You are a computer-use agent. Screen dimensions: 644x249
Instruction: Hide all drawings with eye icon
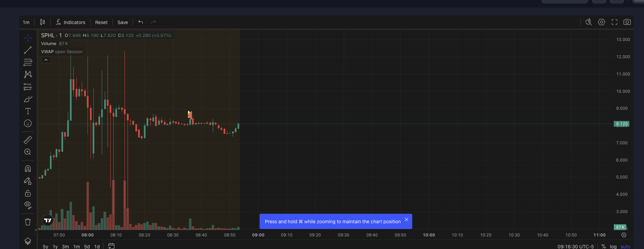(28, 205)
